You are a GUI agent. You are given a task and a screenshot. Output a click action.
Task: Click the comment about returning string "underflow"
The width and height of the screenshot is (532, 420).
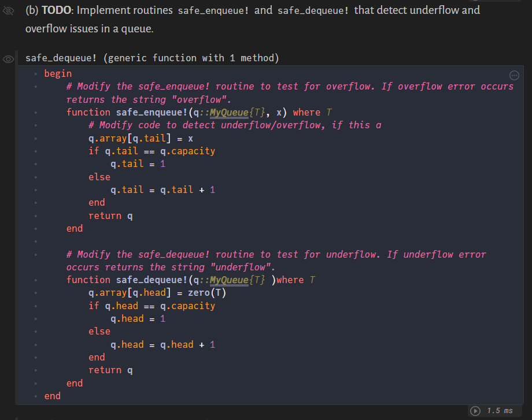(x=276, y=261)
